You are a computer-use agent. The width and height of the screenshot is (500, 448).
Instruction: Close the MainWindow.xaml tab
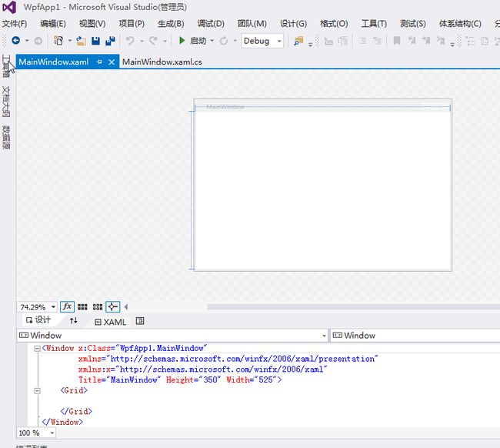tap(112, 62)
